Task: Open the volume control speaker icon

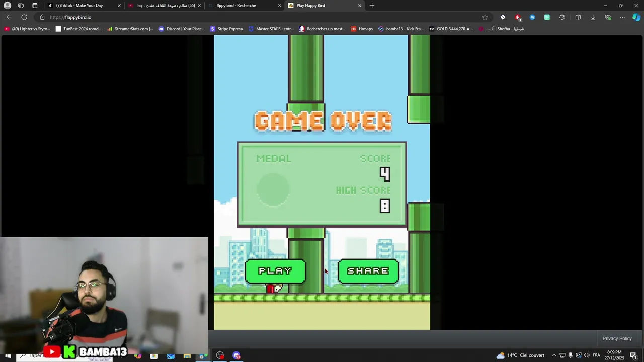Action: click(586, 355)
